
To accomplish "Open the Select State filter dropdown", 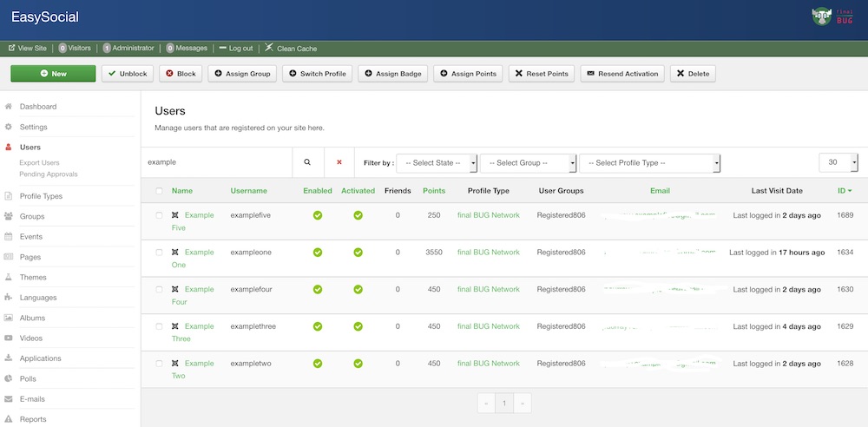I will (x=437, y=163).
